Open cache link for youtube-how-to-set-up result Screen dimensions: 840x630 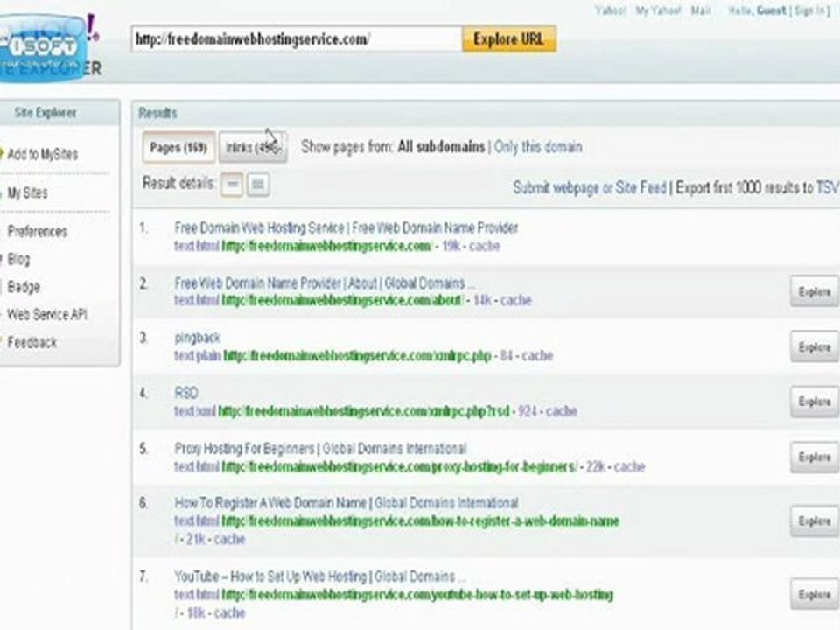(229, 612)
